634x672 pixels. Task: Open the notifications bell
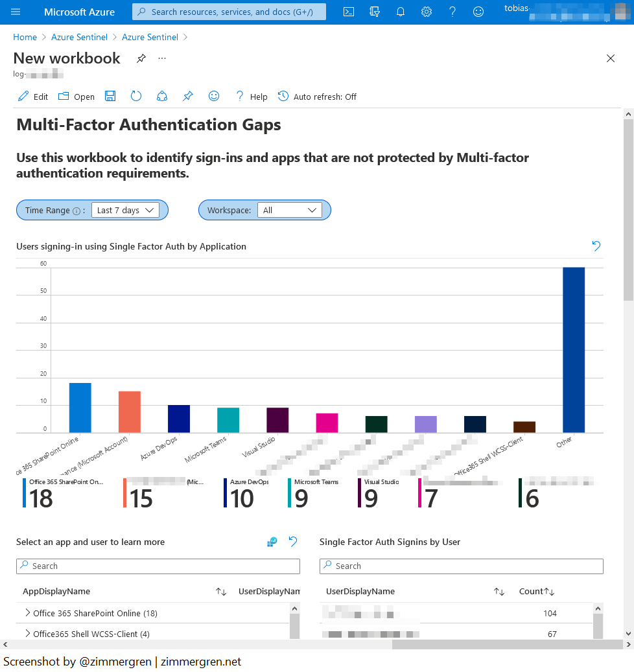401,12
